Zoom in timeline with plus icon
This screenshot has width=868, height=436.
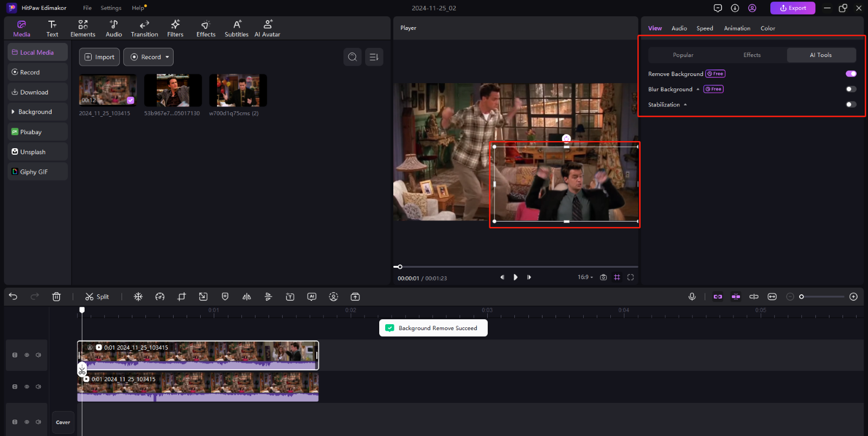tap(853, 296)
